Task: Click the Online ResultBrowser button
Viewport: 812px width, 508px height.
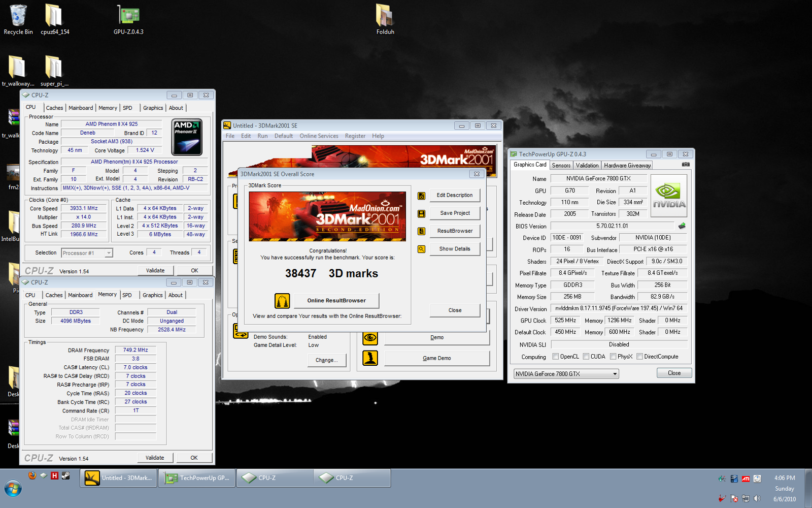Action: [336, 300]
